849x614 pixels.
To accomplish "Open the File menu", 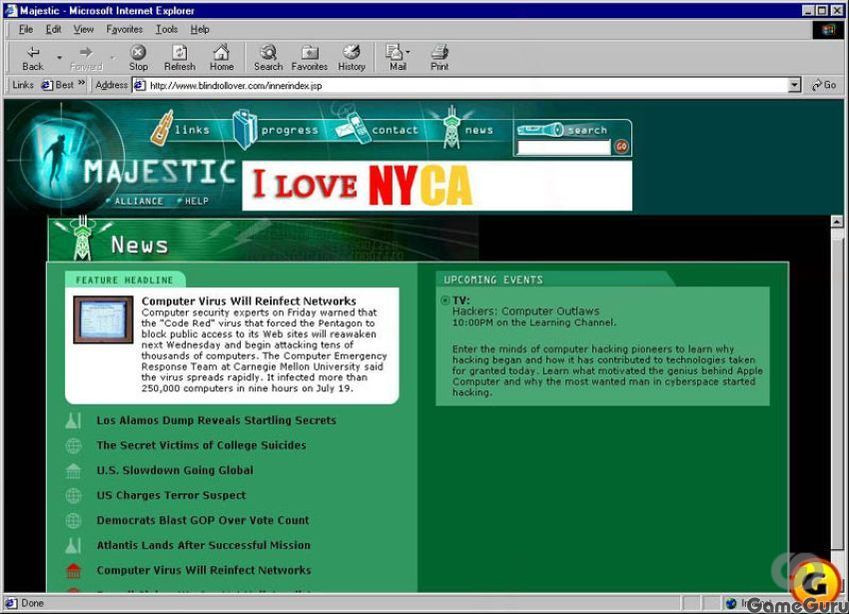I will coord(25,29).
